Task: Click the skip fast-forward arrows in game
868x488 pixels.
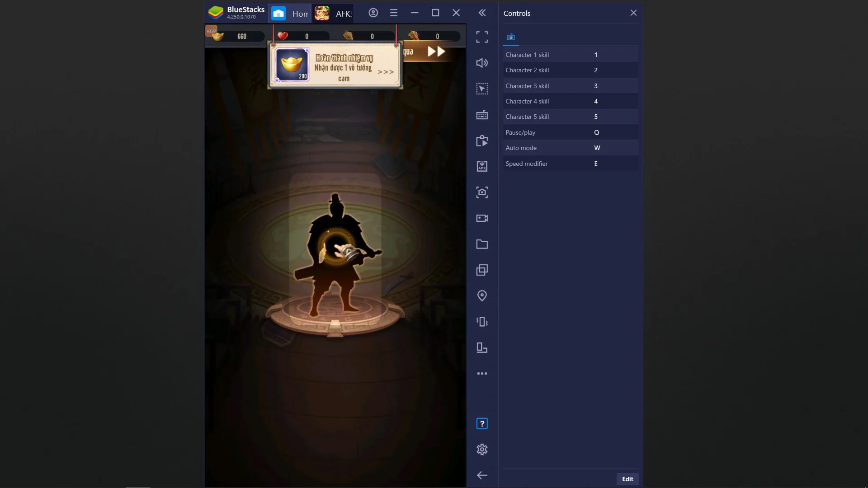Action: [436, 52]
